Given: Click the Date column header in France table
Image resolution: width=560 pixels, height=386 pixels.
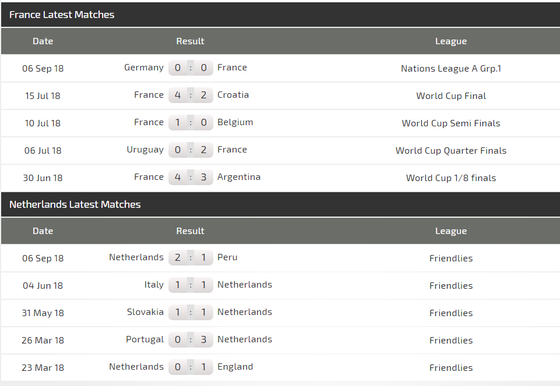Looking at the screenshot, I should [x=43, y=41].
